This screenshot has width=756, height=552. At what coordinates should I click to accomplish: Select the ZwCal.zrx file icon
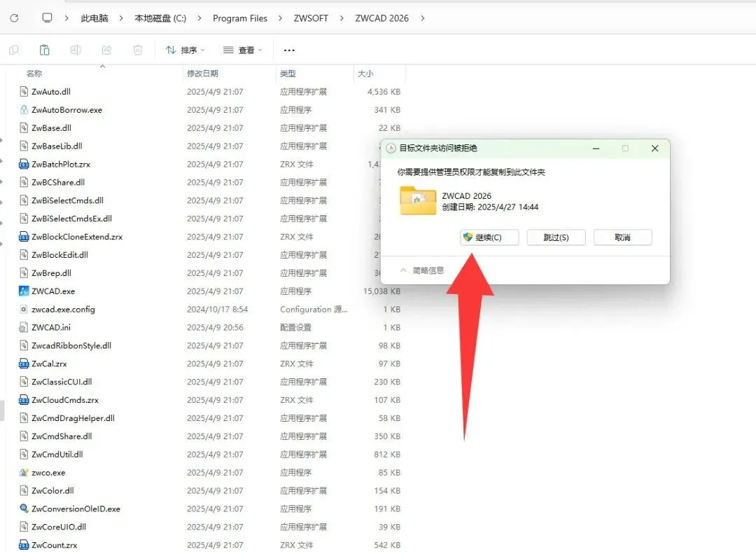[x=24, y=364]
